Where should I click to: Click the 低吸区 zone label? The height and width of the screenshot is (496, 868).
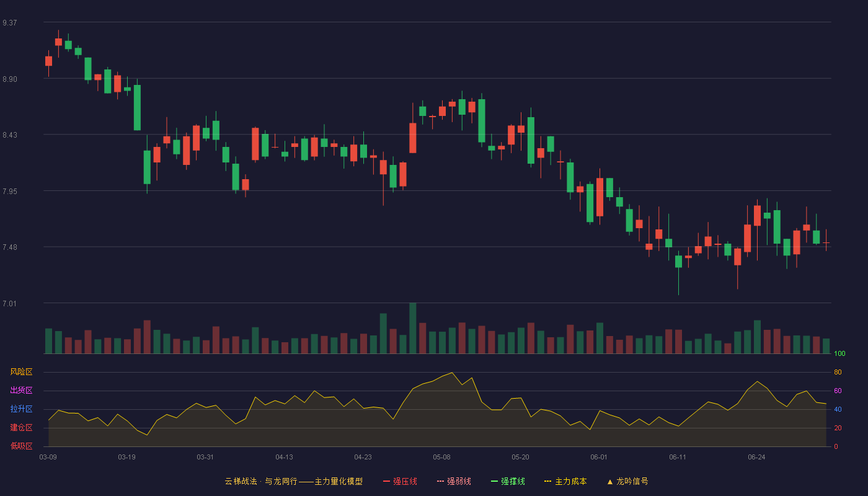[x=21, y=446]
